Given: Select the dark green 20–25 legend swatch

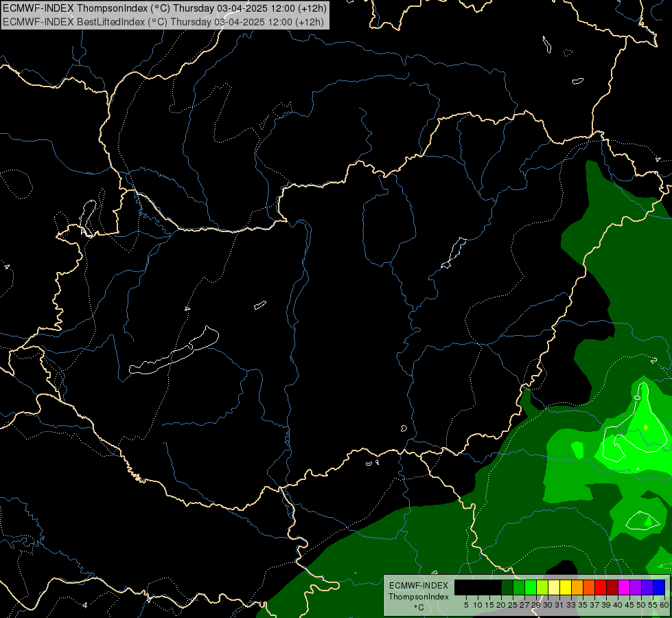Looking at the screenshot, I should [x=507, y=588].
